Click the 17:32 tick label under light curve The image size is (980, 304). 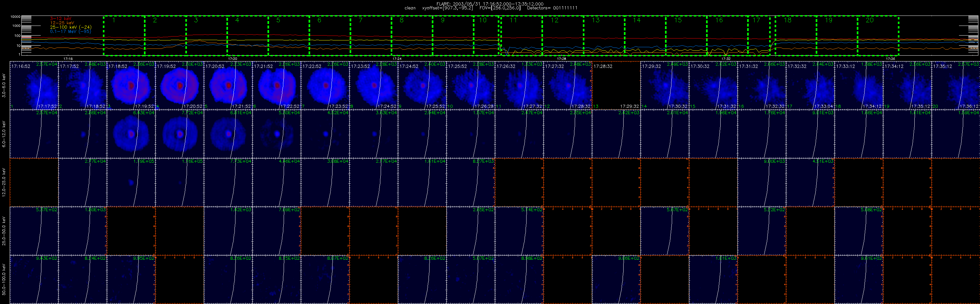pyautogui.click(x=725, y=59)
